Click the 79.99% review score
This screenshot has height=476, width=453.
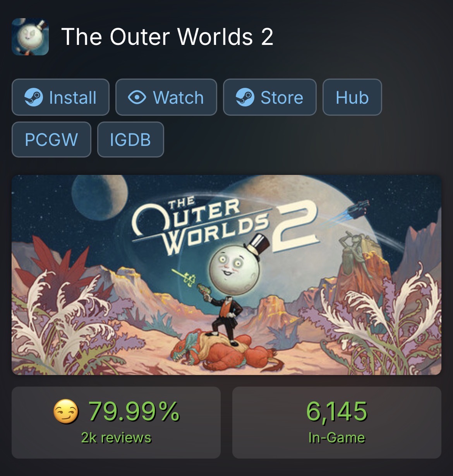(134, 411)
